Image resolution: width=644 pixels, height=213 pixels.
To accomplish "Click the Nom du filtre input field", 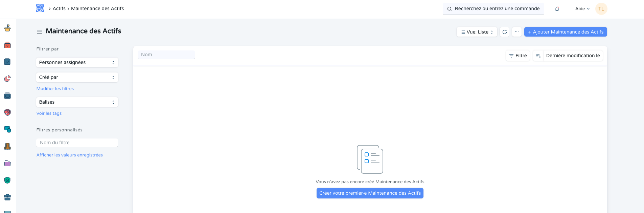I will 77,143.
